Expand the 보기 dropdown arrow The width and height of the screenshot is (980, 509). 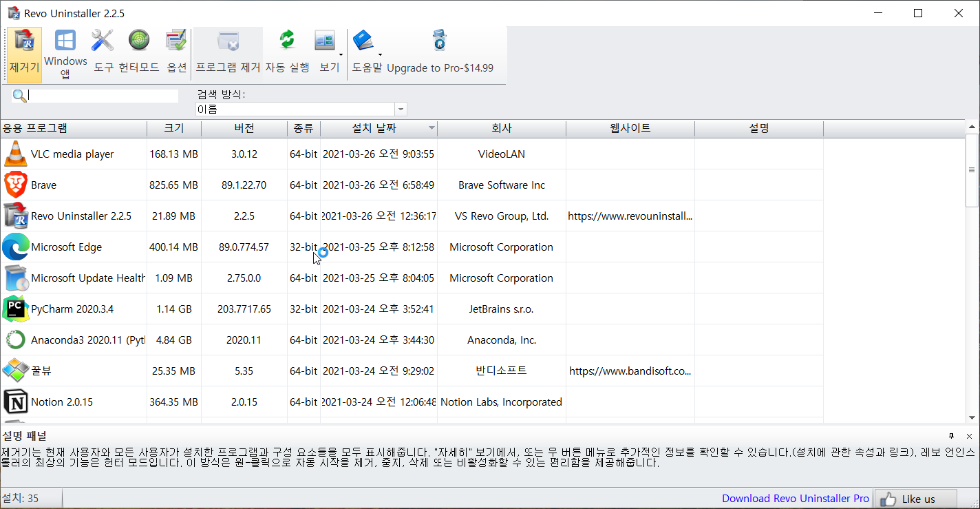(x=341, y=55)
